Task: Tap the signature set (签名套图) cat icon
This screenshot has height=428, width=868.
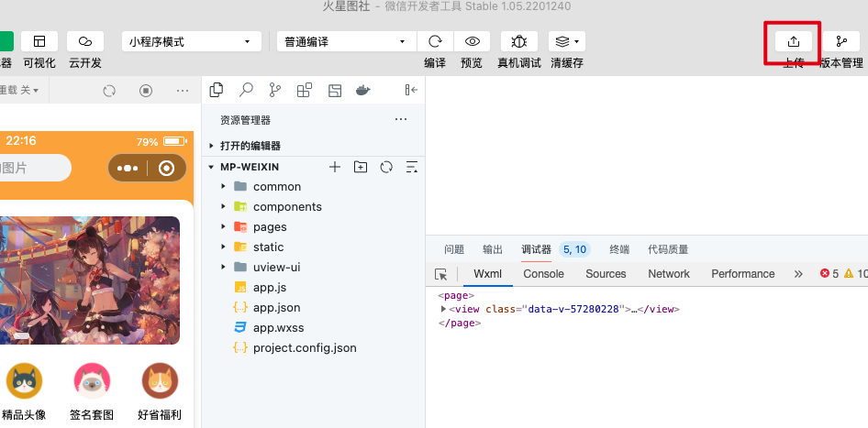Action: click(92, 381)
